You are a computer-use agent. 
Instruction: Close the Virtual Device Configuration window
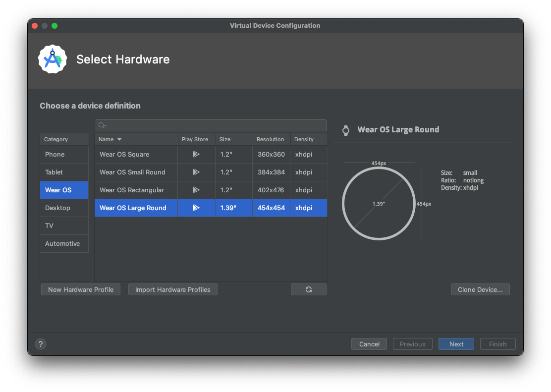pos(35,26)
